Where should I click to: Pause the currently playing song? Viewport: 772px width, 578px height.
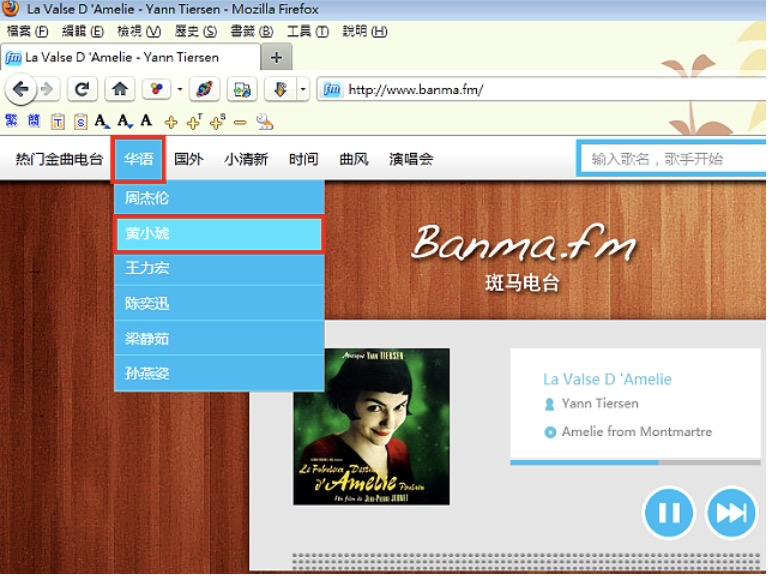[669, 513]
